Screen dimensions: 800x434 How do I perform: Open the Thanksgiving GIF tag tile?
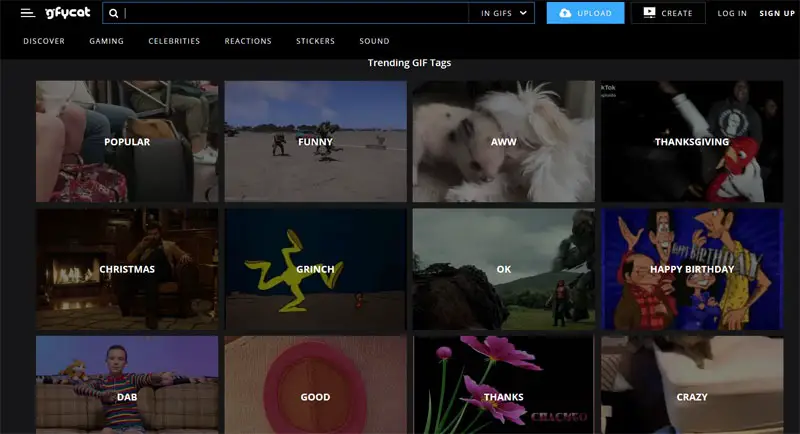(692, 141)
